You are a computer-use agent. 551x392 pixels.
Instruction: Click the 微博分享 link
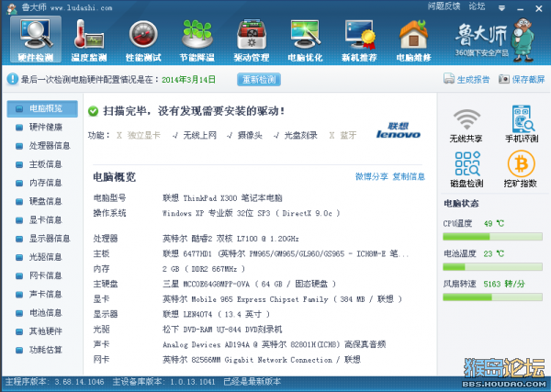(371, 176)
